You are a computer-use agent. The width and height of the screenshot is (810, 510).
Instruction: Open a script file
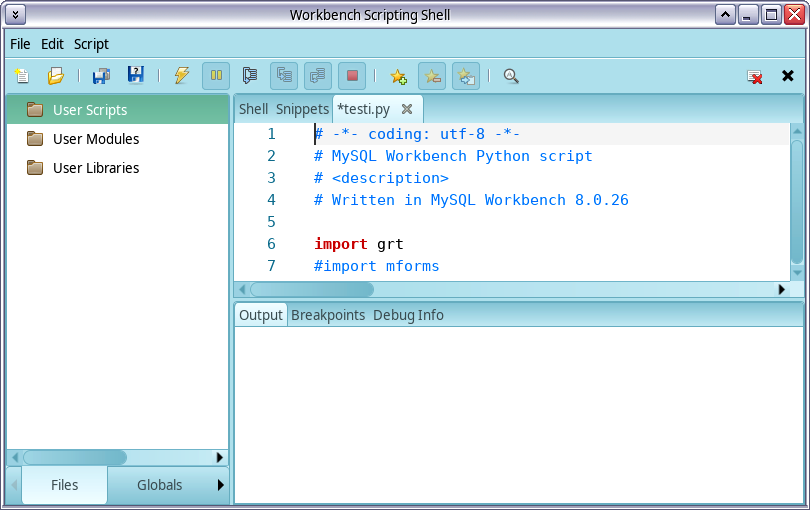pyautogui.click(x=55, y=76)
